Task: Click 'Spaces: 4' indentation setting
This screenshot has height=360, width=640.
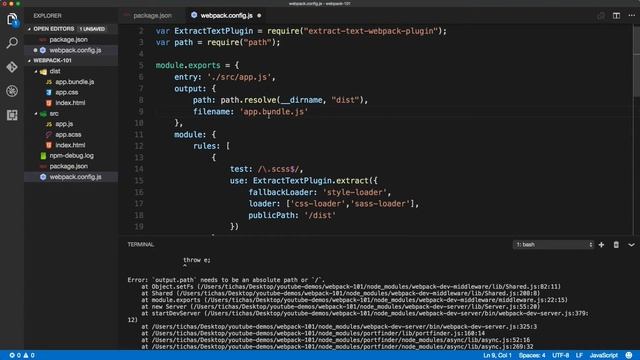Action: click(532, 356)
